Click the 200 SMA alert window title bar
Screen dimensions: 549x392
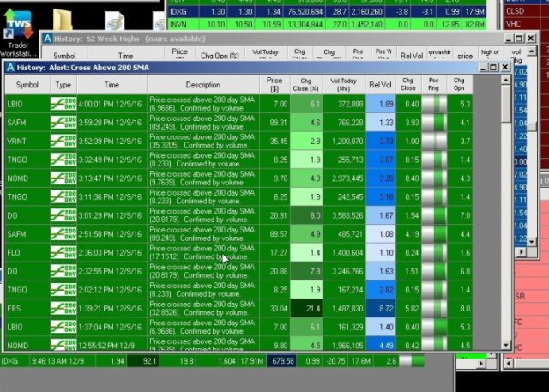click(x=242, y=67)
